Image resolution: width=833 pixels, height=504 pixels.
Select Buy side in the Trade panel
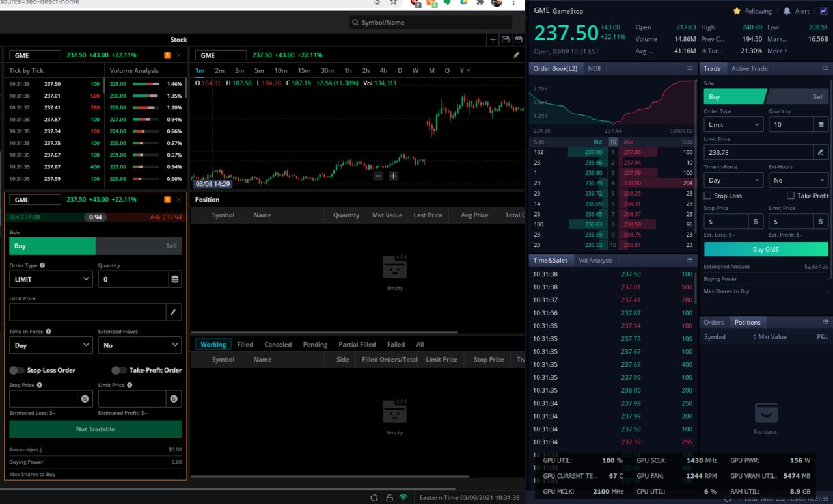click(735, 96)
